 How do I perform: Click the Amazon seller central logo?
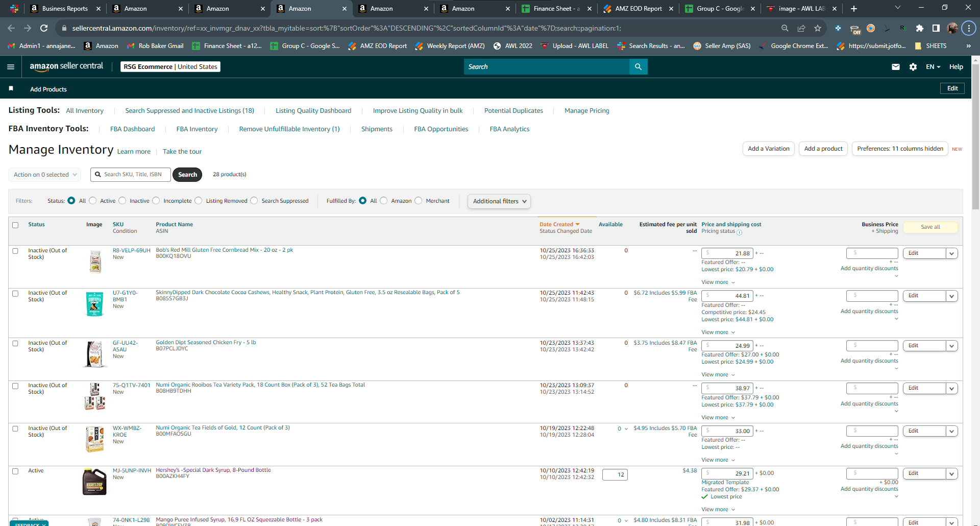pyautogui.click(x=66, y=66)
